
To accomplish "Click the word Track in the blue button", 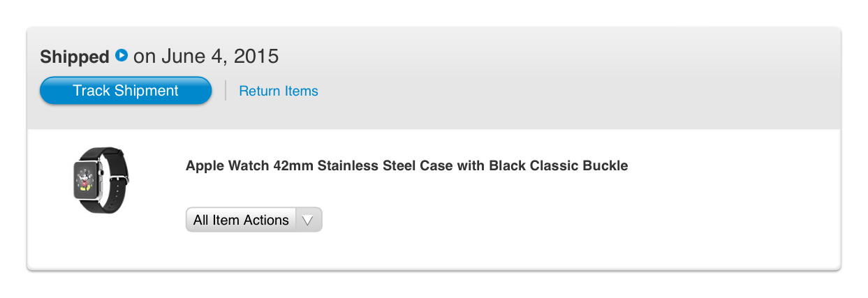I will 91,91.
